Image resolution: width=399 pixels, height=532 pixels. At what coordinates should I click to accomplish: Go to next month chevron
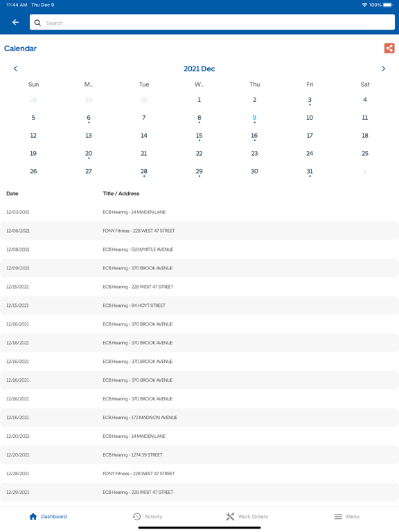click(383, 69)
